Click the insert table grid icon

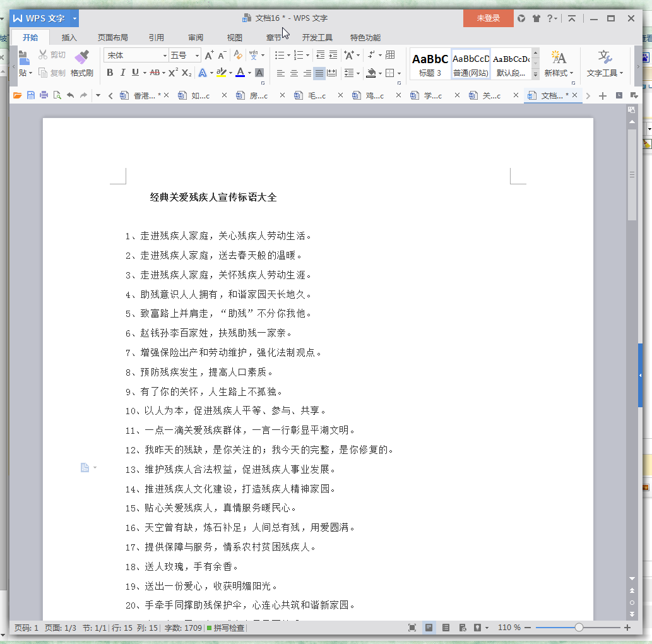tap(390, 55)
